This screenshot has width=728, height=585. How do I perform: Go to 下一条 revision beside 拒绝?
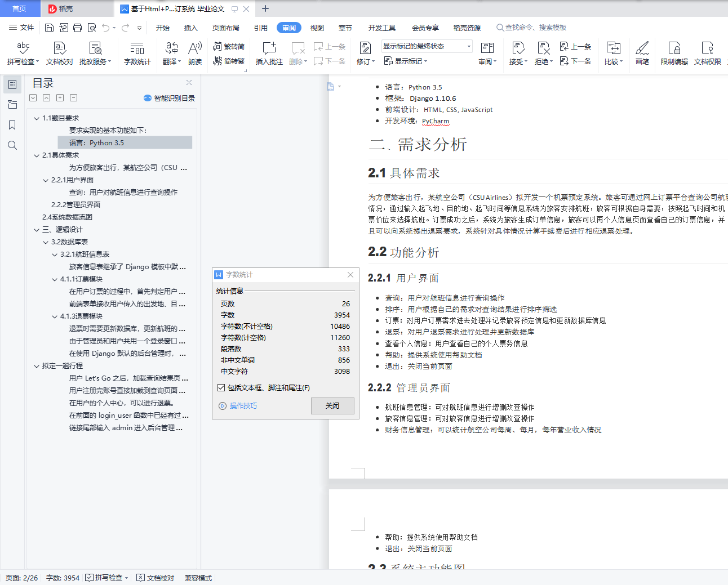tap(575, 61)
